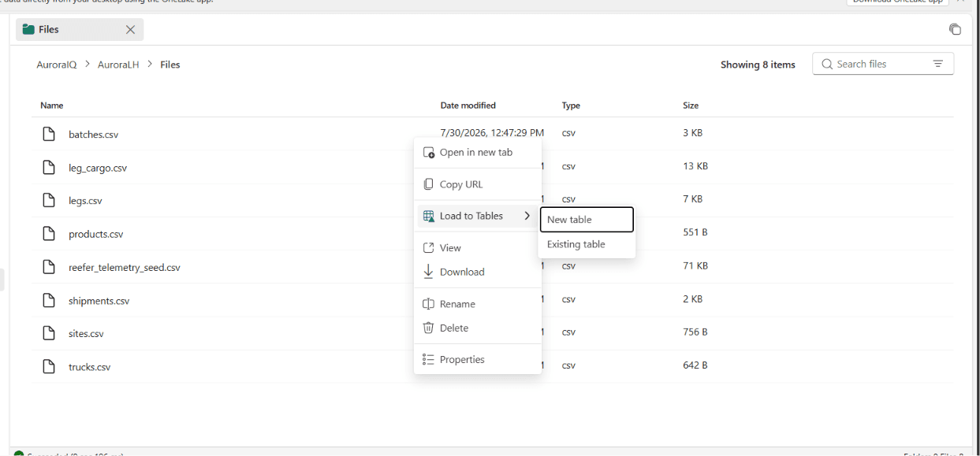The image size is (980, 456).
Task: Click the legs.csv file icon
Action: [x=49, y=201]
